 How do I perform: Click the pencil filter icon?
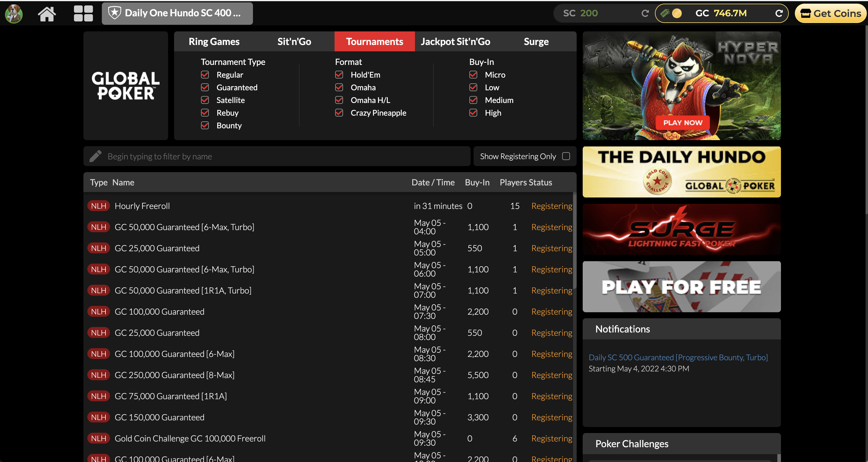point(96,156)
